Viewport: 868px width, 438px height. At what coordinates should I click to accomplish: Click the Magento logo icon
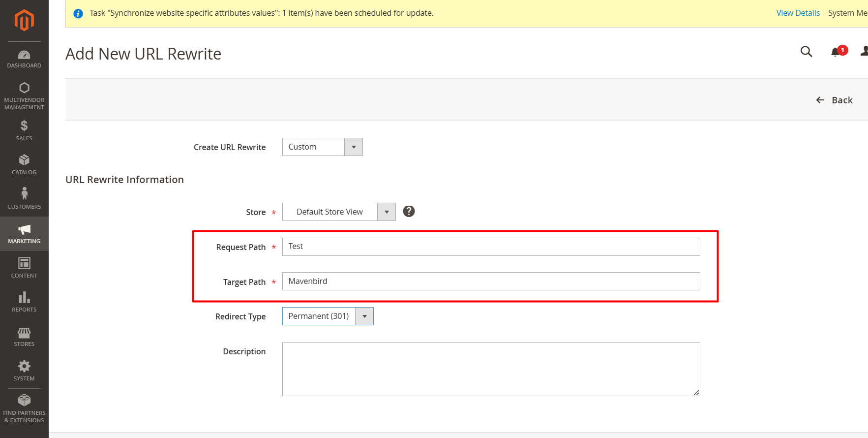click(24, 20)
